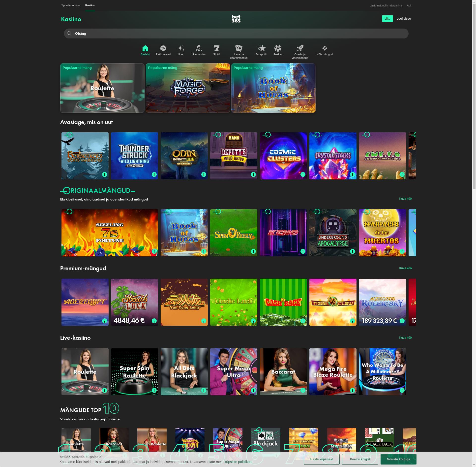Select the Avaleht home icon

click(145, 48)
